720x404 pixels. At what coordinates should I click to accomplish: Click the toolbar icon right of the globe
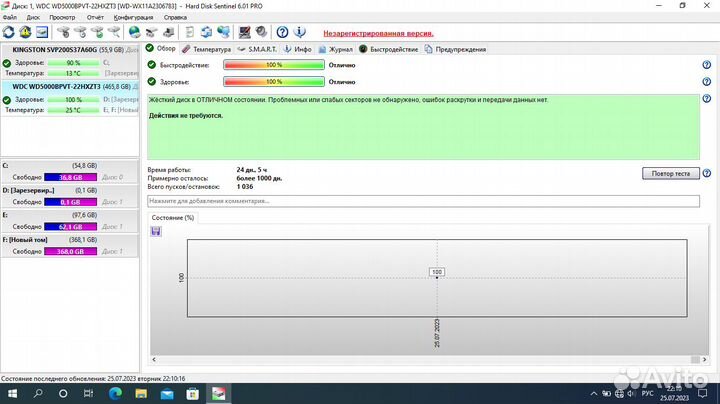click(151, 32)
